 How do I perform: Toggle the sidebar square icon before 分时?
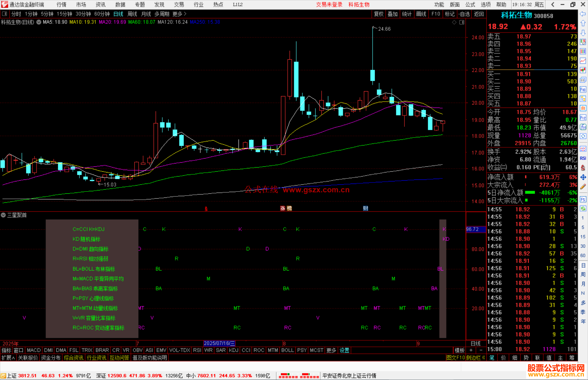tap(5, 14)
